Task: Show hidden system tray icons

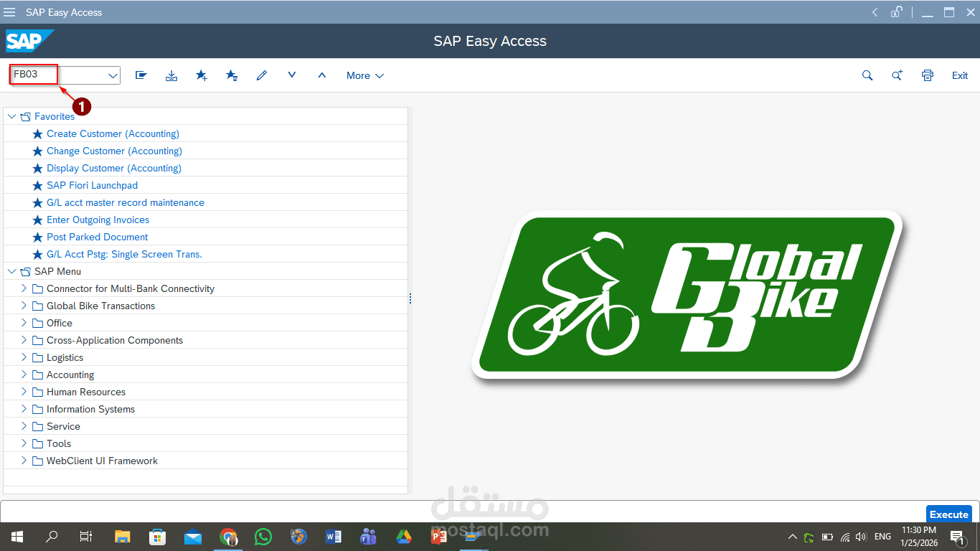Action: (x=792, y=537)
